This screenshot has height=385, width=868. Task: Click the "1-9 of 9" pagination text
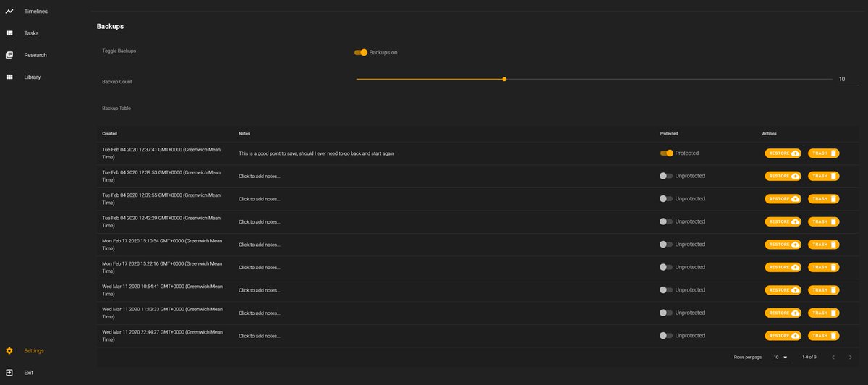point(809,357)
